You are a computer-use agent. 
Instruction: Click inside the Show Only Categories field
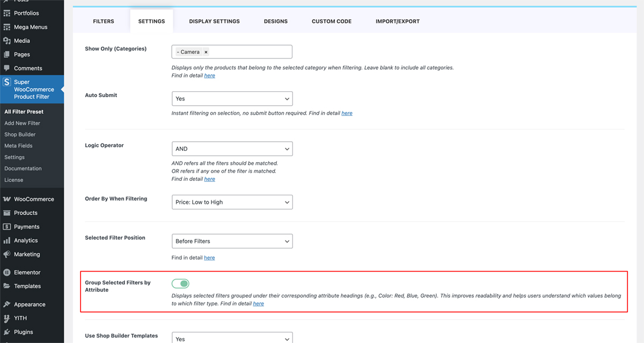(232, 52)
